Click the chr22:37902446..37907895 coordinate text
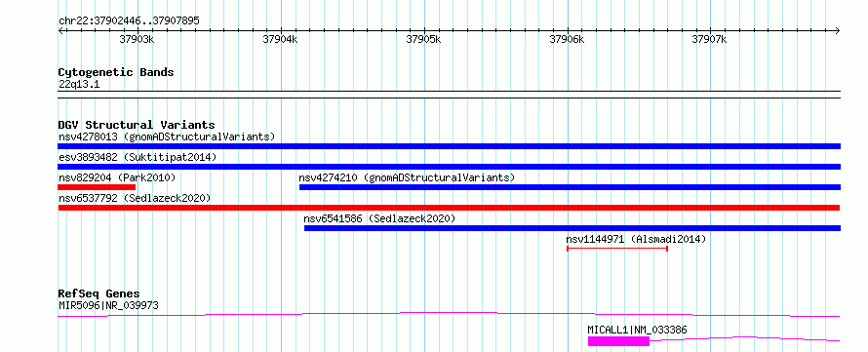The height and width of the screenshot is (352, 868). [129, 21]
